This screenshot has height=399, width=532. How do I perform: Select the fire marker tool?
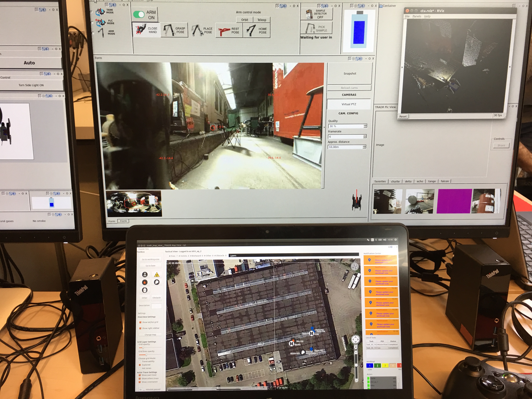tap(145, 282)
